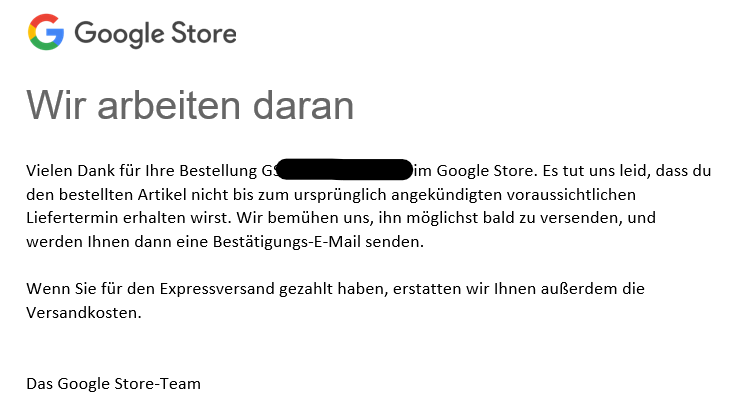Select the word 'Versandkosten.'

[84, 313]
